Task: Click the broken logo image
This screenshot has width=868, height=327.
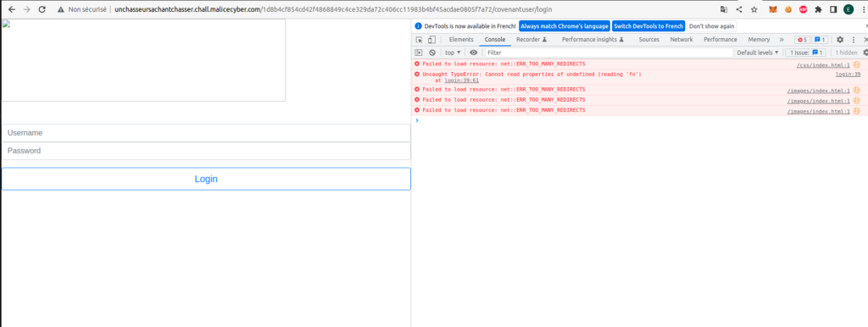Action: [x=143, y=60]
